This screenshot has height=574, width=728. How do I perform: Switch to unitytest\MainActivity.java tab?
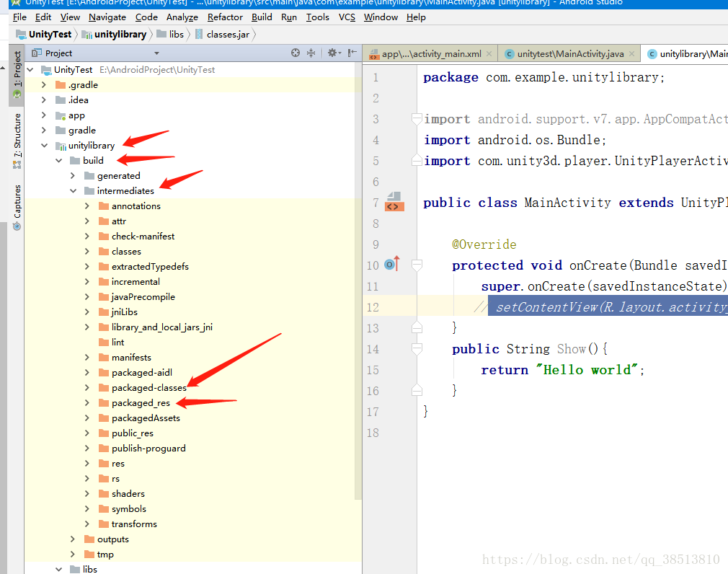click(570, 54)
